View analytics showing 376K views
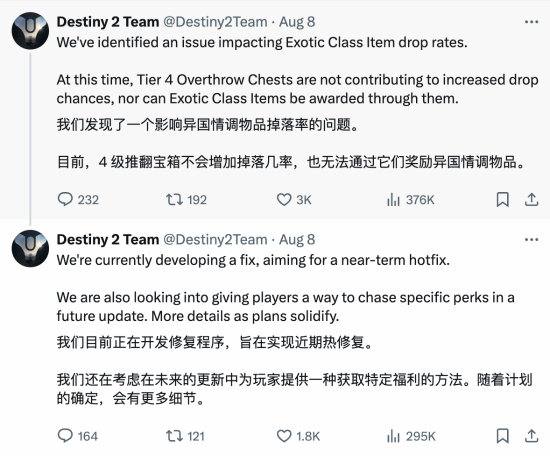550x456 pixels. [410, 200]
